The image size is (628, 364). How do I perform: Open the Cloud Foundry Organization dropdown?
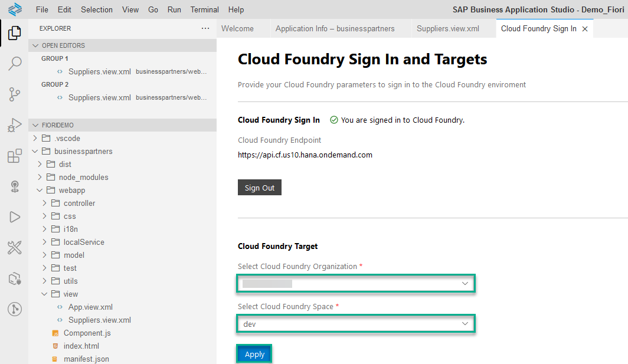click(356, 284)
